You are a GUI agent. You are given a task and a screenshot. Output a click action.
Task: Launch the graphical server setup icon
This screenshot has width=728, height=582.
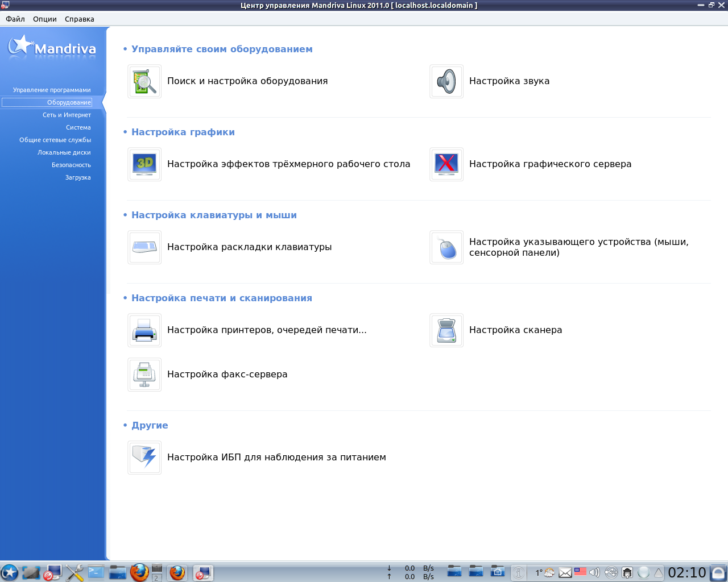tap(446, 164)
